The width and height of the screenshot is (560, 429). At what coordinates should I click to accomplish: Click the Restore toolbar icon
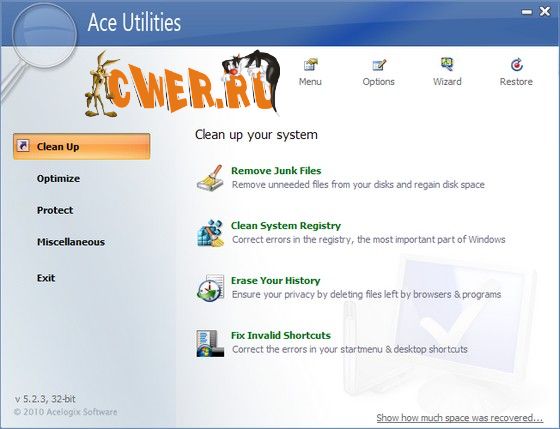[516, 65]
